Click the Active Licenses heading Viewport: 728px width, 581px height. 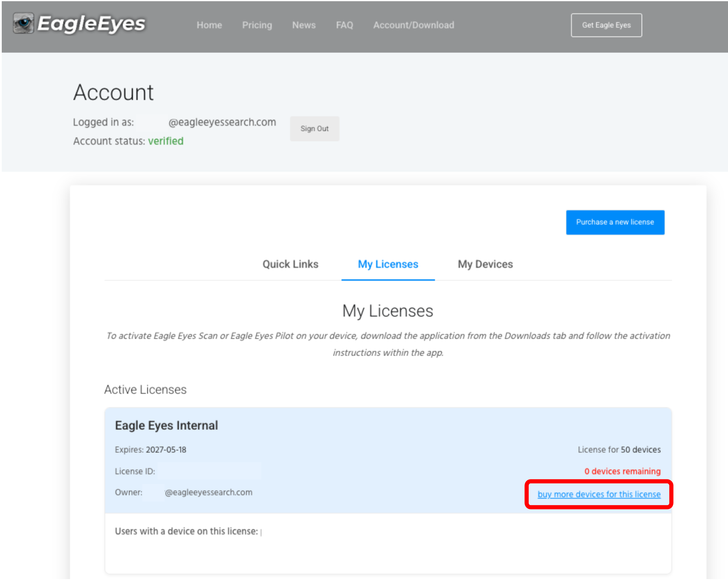click(145, 389)
